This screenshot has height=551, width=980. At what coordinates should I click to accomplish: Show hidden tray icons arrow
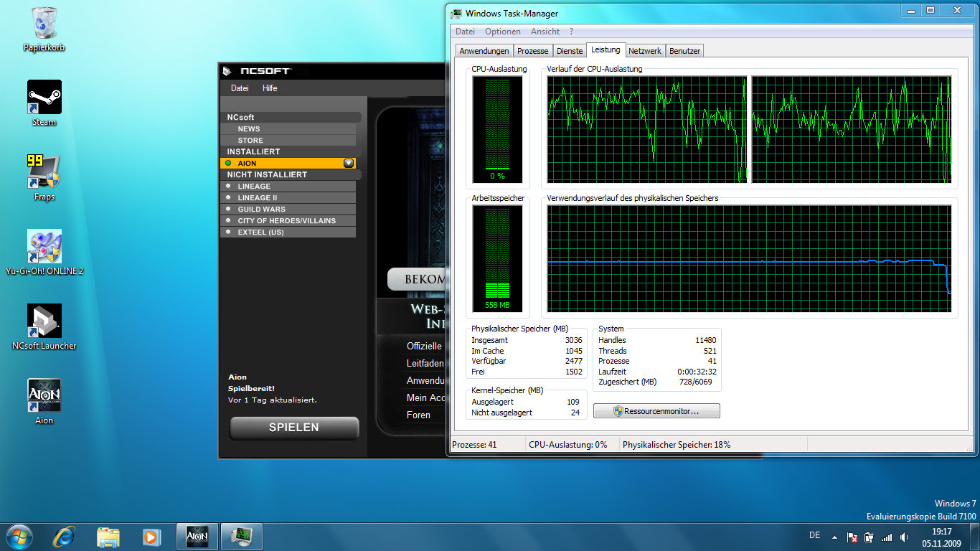click(834, 537)
